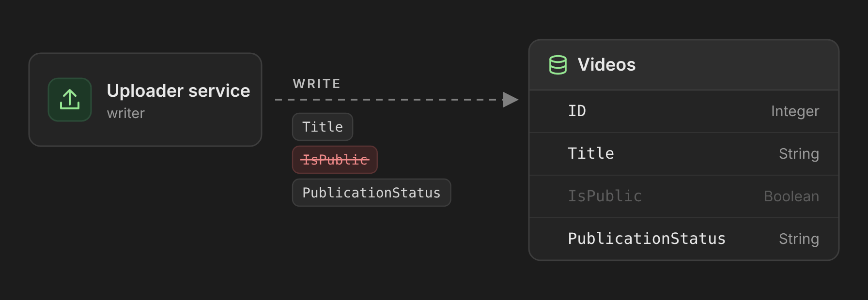Viewport: 868px width, 300px height.
Task: Click the String type beside PublicationStatus
Action: point(799,239)
